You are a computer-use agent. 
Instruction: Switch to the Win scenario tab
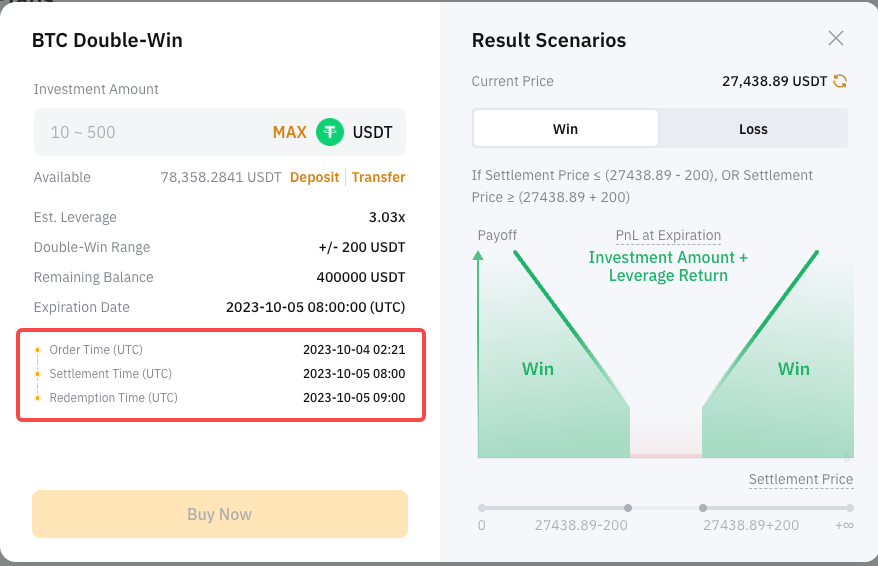566,129
